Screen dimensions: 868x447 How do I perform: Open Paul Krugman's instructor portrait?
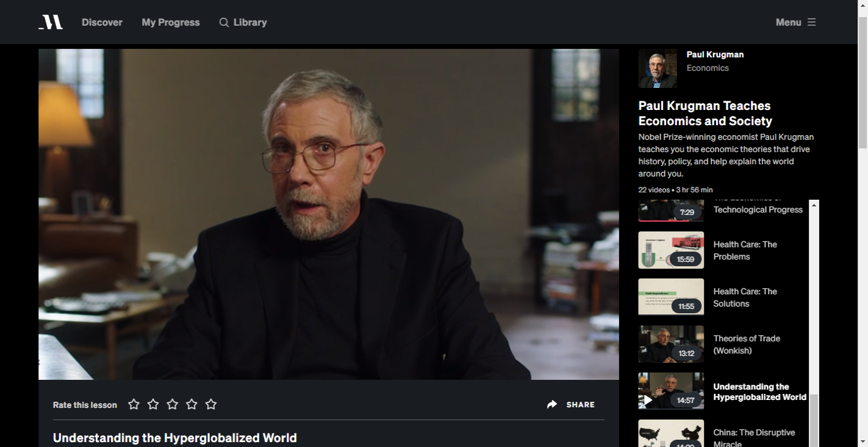click(658, 68)
